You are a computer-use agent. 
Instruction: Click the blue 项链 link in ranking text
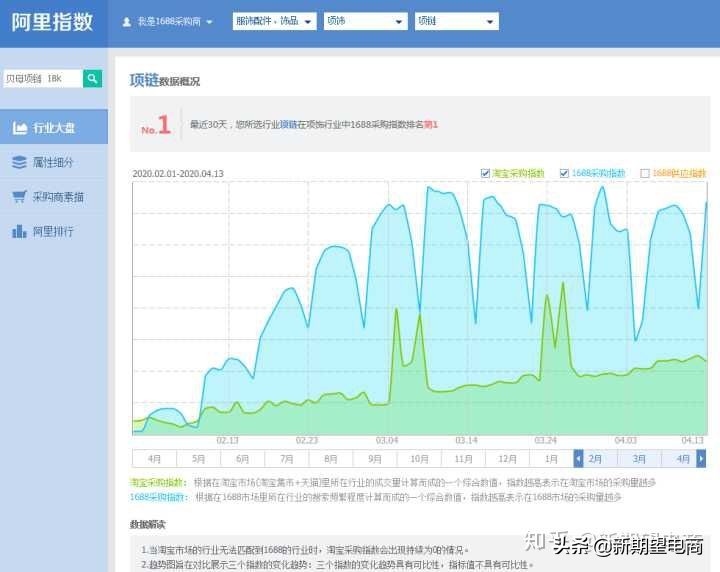click(289, 124)
